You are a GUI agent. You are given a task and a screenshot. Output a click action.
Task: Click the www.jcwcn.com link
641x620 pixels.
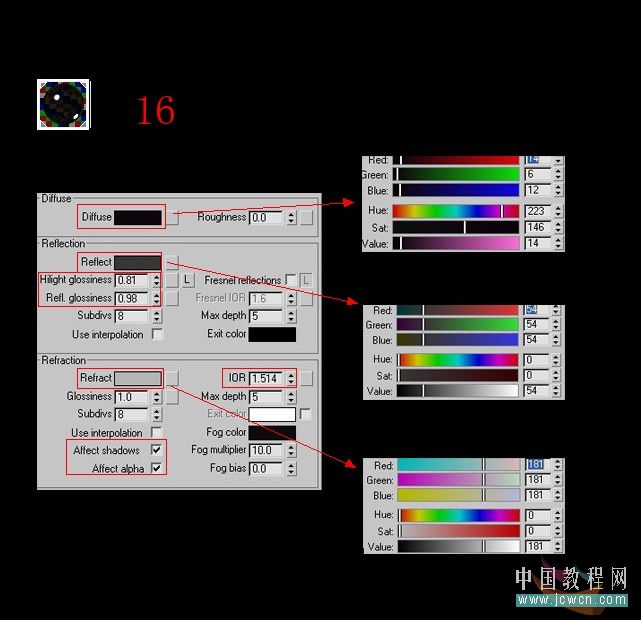[572, 600]
